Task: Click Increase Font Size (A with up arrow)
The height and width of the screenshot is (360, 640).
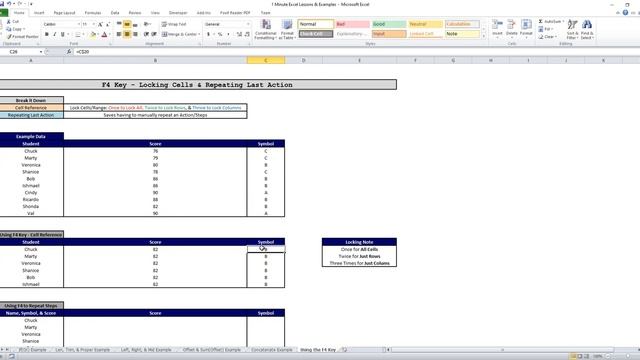Action: [100, 24]
